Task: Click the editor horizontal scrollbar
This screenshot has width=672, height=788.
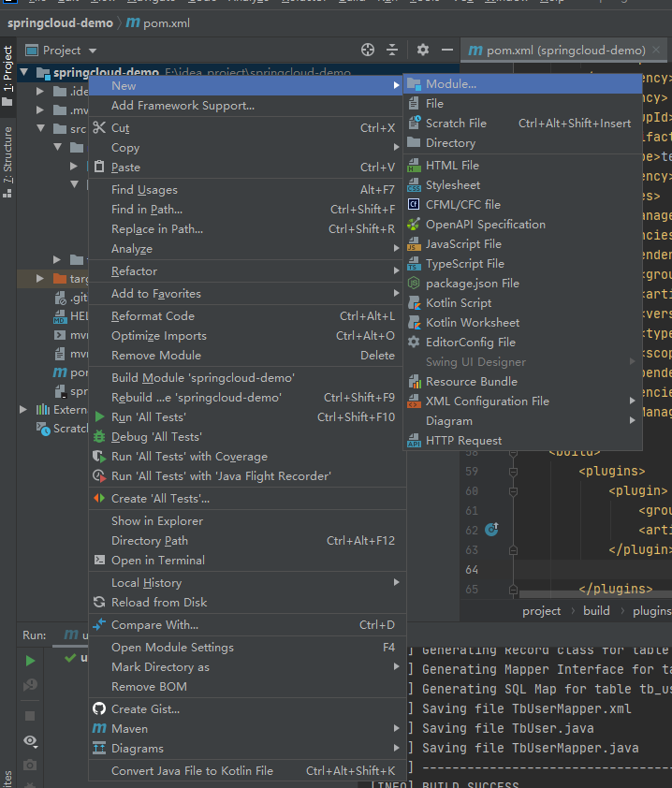Action: point(595,594)
